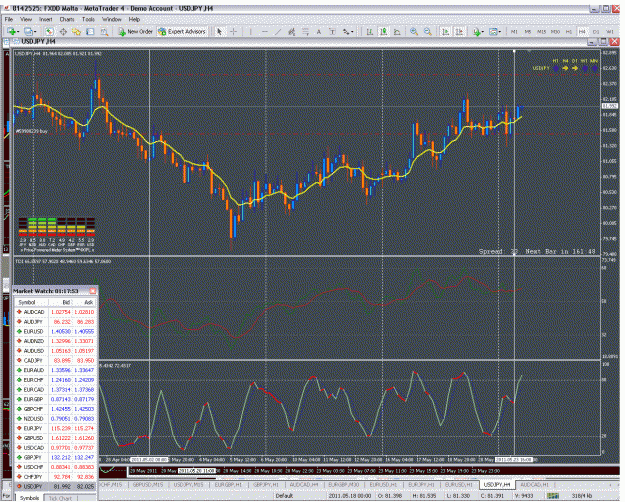Open the Insert menu
Image resolution: width=625 pixels, height=502 pixels.
tap(45, 19)
